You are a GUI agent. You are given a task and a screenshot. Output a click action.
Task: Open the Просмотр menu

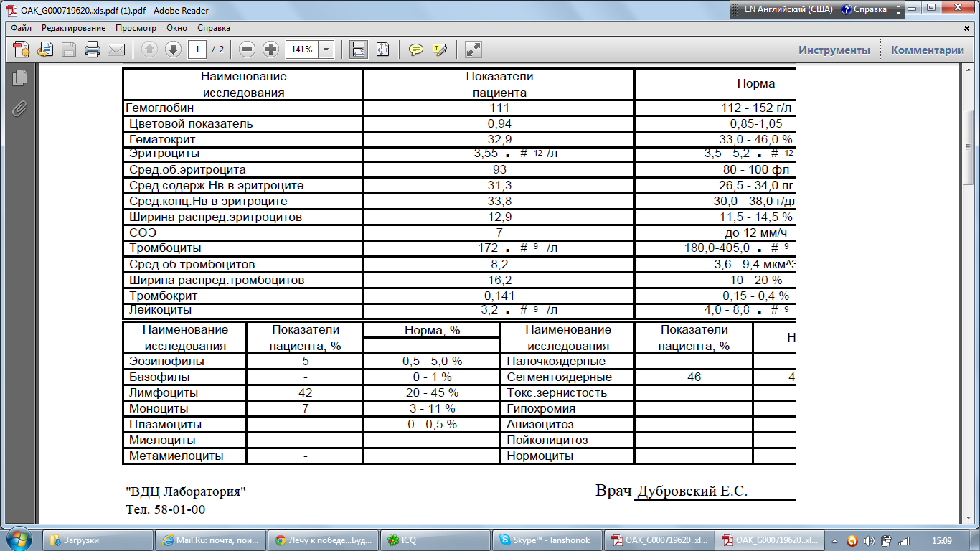point(136,28)
